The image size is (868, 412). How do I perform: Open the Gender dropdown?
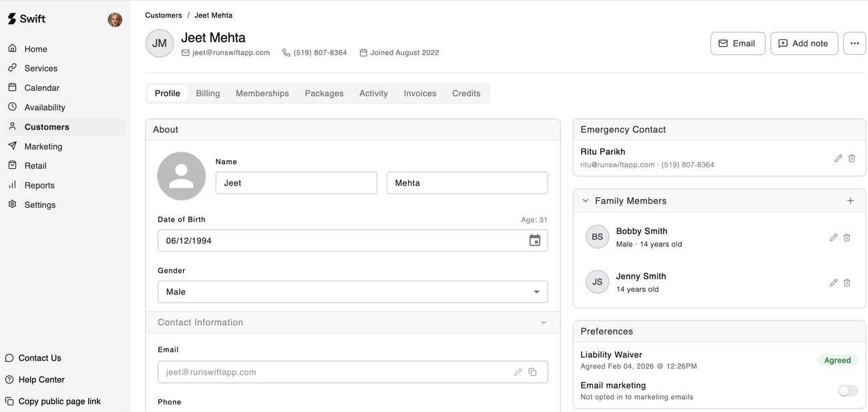(x=353, y=292)
